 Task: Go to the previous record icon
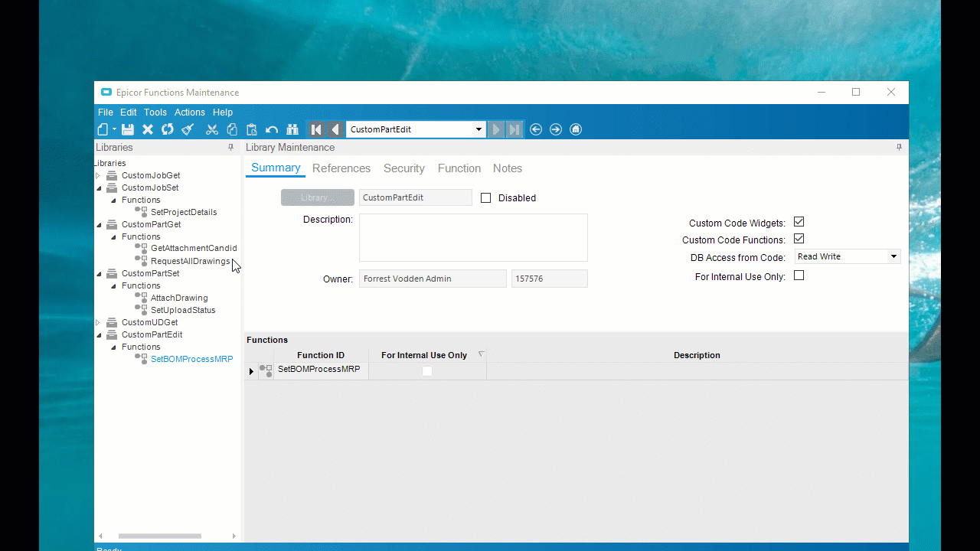click(x=335, y=129)
